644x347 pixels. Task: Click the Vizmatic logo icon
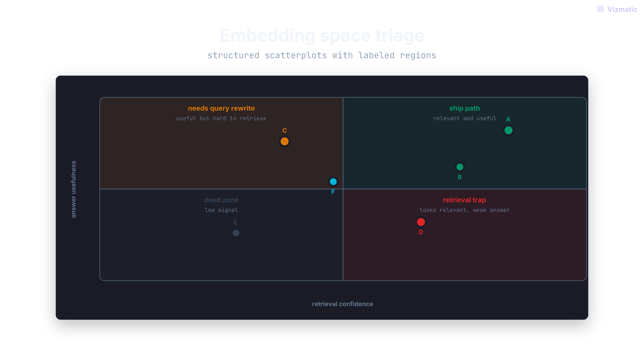pos(600,9)
